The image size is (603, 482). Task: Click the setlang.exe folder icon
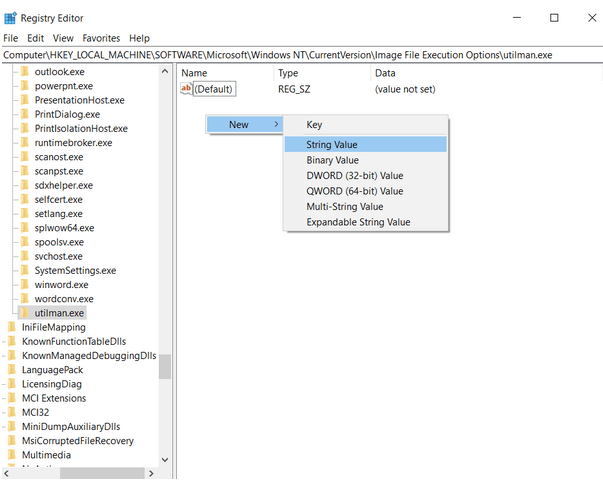pos(25,213)
